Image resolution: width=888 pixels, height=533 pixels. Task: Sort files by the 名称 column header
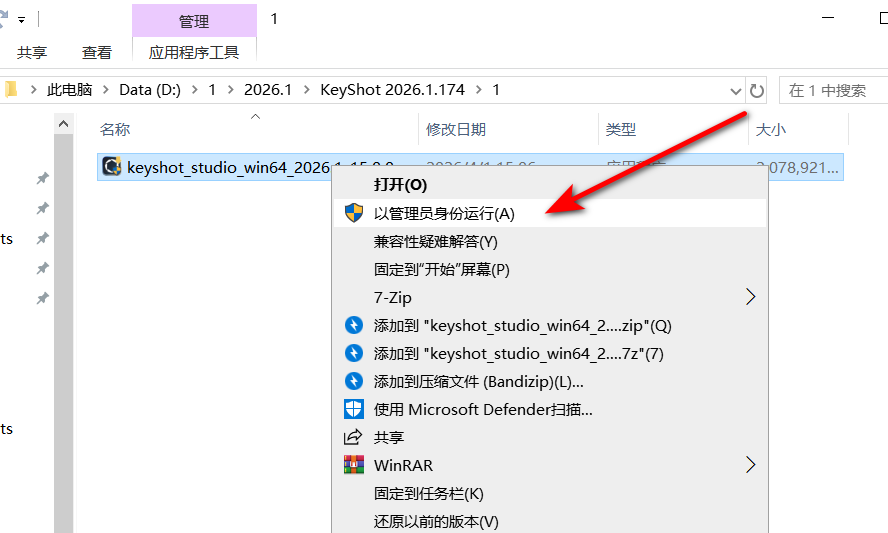[x=115, y=130]
